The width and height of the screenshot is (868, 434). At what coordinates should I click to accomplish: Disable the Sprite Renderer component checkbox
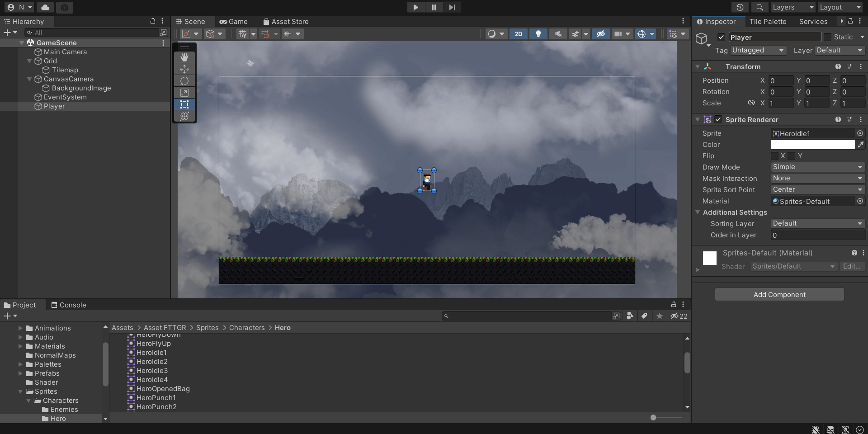point(718,119)
